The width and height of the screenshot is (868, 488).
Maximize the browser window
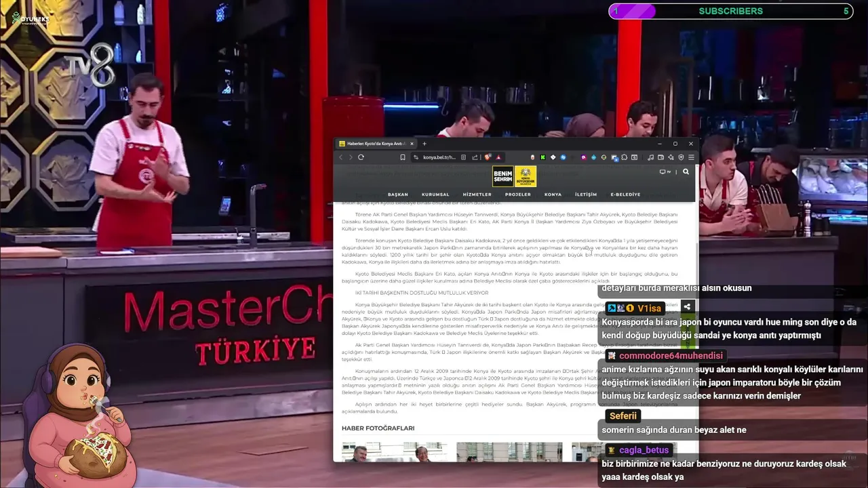tap(675, 144)
